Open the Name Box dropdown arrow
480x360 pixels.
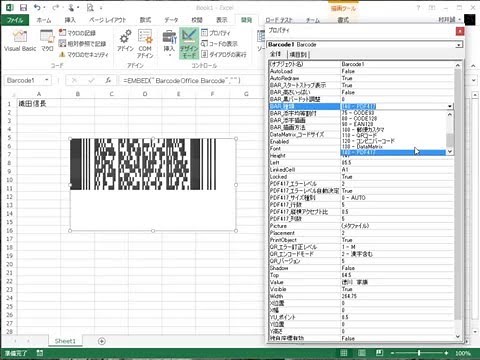47,80
